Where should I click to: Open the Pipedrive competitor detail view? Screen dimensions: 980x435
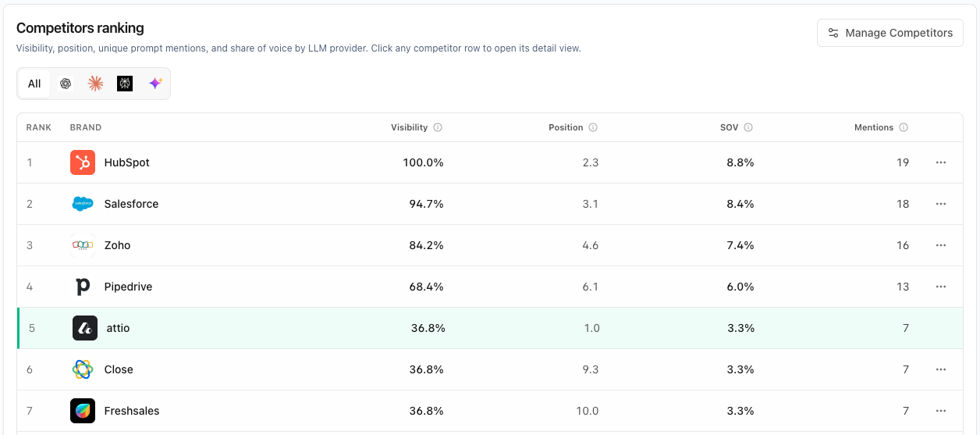click(490, 287)
